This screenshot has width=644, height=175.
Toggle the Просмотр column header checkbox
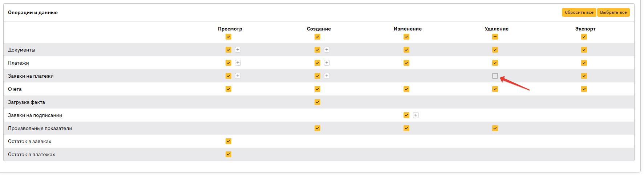(228, 37)
